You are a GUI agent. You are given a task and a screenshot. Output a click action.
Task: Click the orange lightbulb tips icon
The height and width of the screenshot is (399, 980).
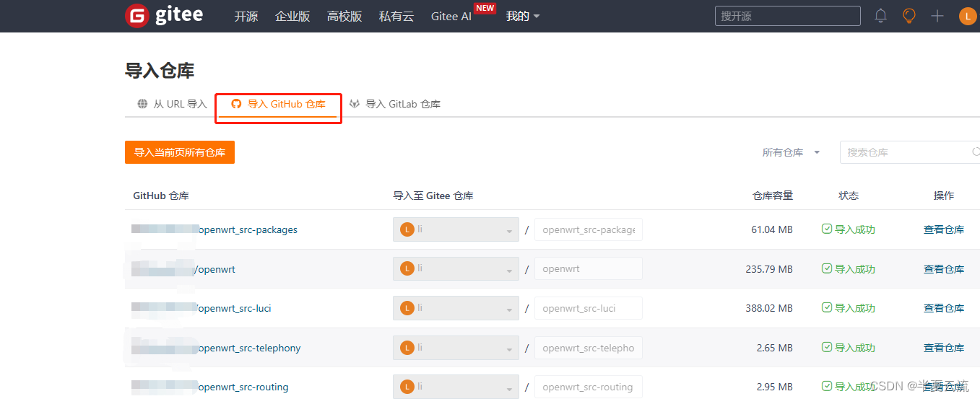click(909, 16)
